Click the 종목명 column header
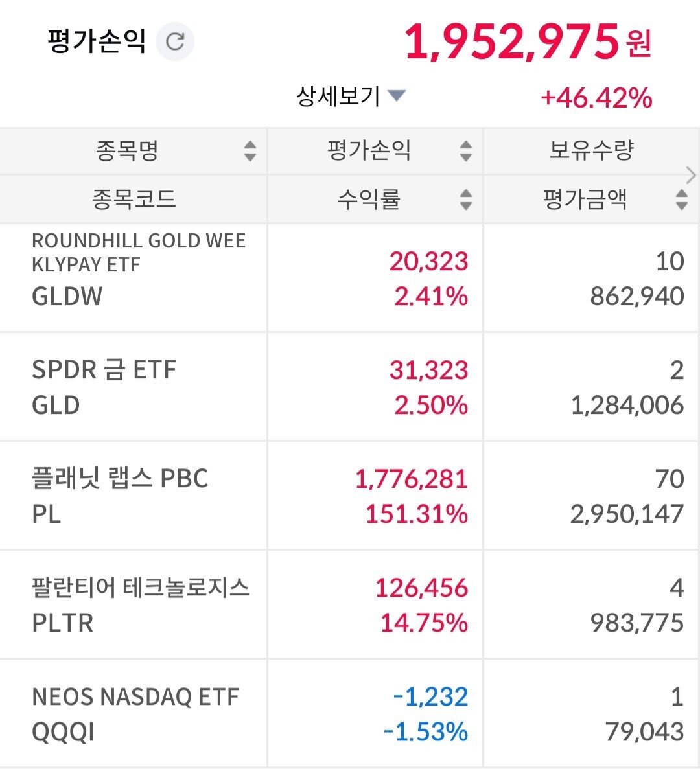This screenshot has width=700, height=769. (x=127, y=151)
